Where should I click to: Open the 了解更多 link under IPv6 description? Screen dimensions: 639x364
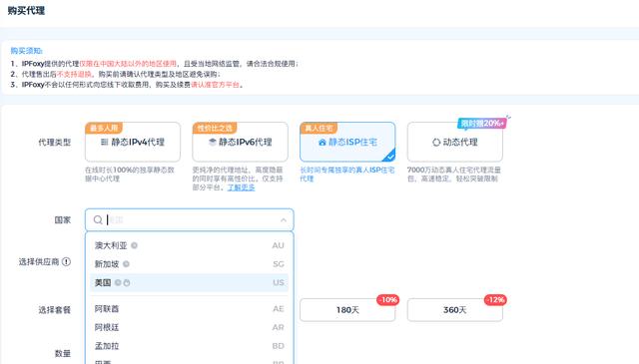pyautogui.click(x=241, y=187)
